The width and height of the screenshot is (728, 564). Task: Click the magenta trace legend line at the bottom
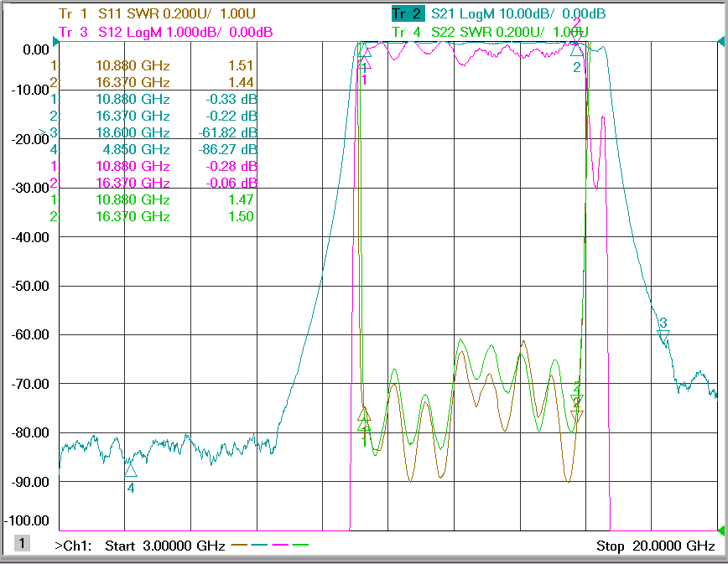(280, 545)
